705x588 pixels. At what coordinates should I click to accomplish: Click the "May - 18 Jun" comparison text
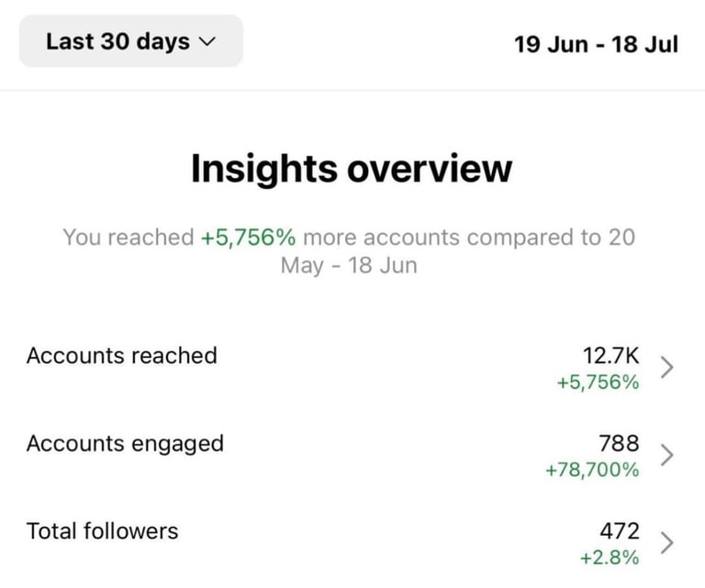point(349,265)
